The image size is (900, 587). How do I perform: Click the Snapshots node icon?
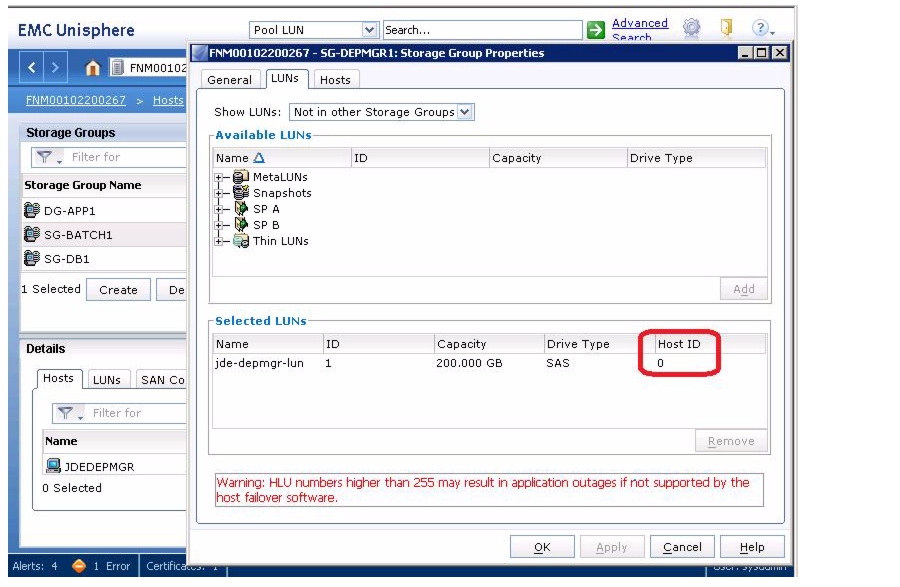click(x=241, y=192)
